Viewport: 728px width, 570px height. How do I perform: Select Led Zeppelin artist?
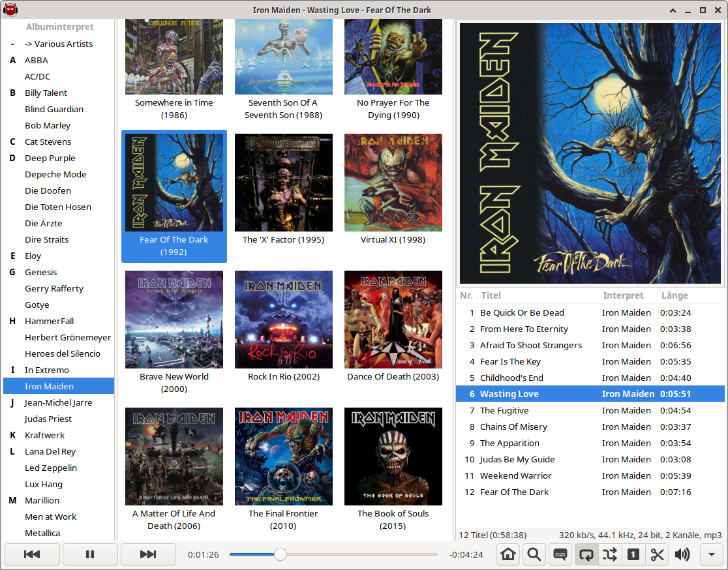[x=59, y=468]
